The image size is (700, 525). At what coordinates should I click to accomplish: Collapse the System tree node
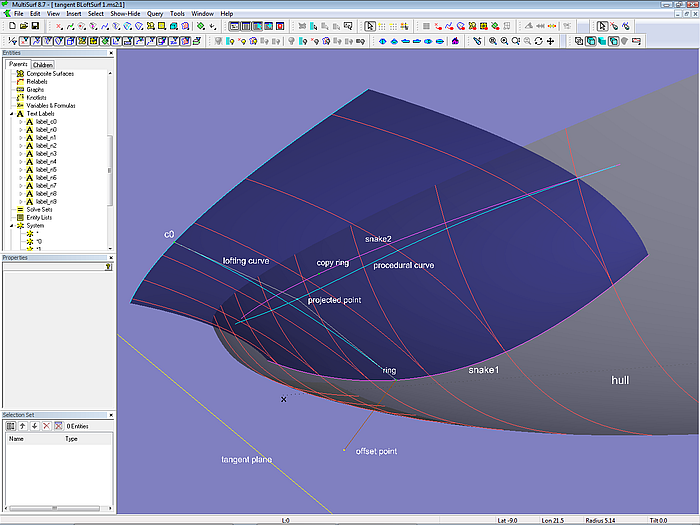pyautogui.click(x=11, y=226)
